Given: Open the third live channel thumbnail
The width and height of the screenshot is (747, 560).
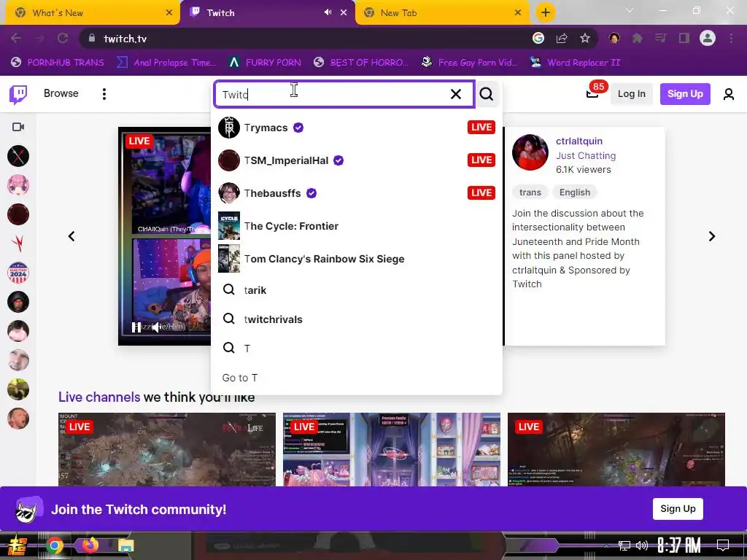Looking at the screenshot, I should click(616, 449).
